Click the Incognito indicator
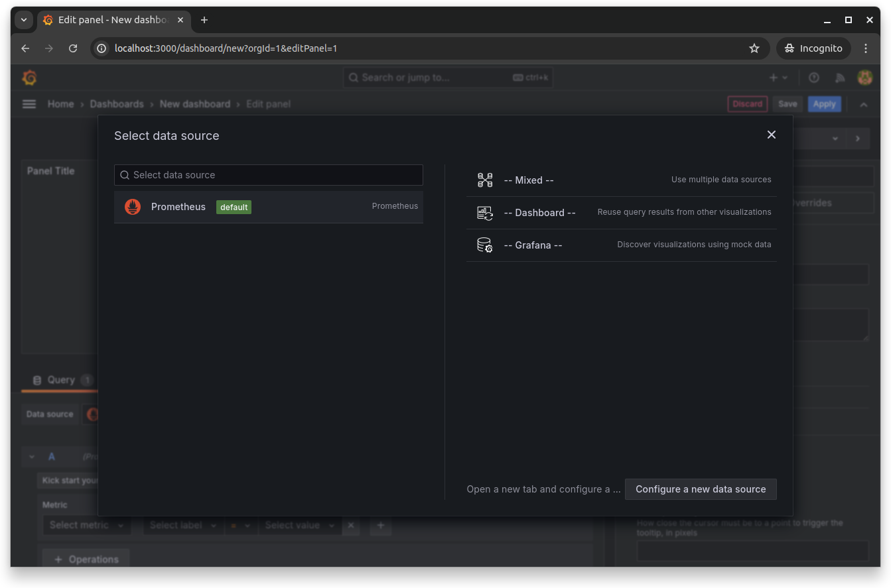Viewport: 891px width, 588px height. pyautogui.click(x=813, y=48)
